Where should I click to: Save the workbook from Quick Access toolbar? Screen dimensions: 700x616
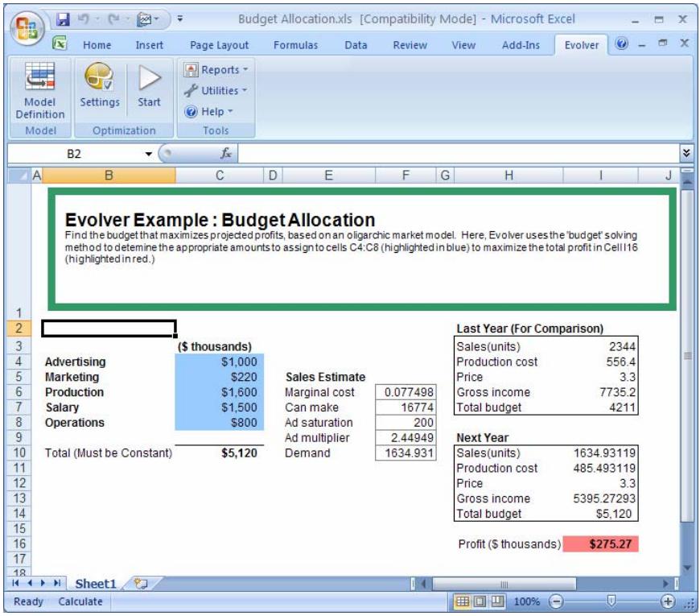[x=64, y=18]
